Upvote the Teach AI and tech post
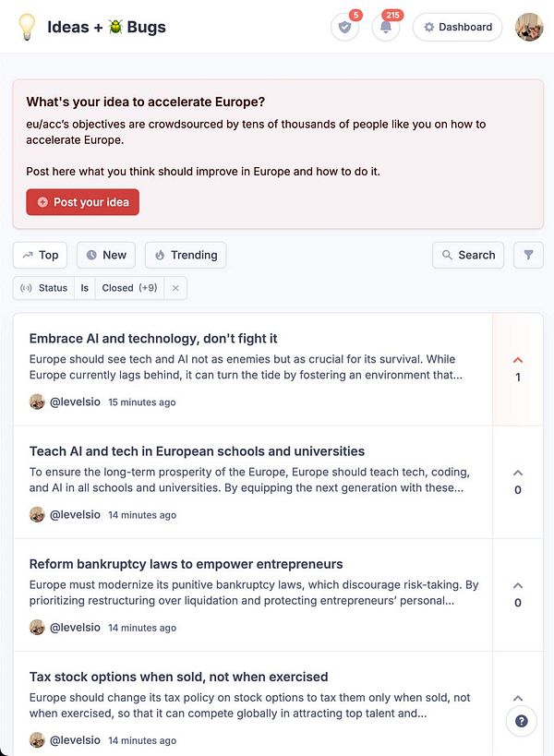Image resolution: width=554 pixels, height=756 pixels. 518,481
